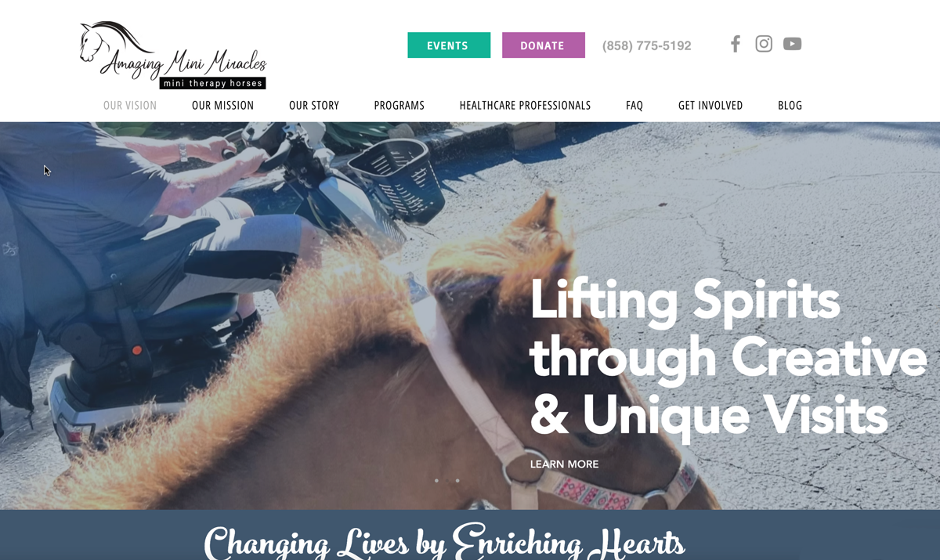The image size is (940, 560).
Task: Expand the PROGRAMS navigation menu
Action: click(x=399, y=105)
